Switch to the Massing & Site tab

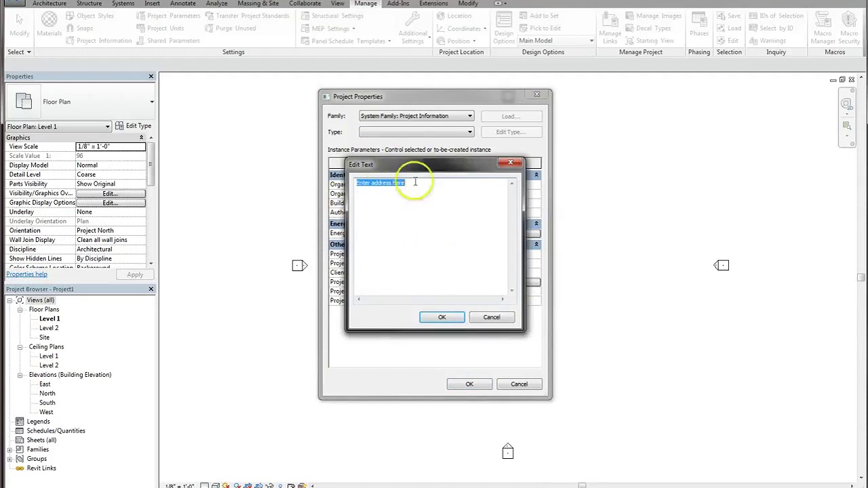(258, 3)
